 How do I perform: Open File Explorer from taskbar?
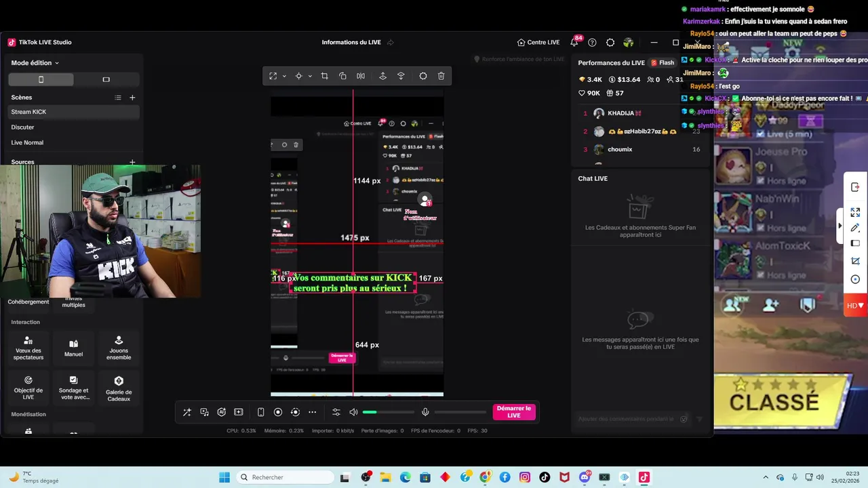coord(386,477)
